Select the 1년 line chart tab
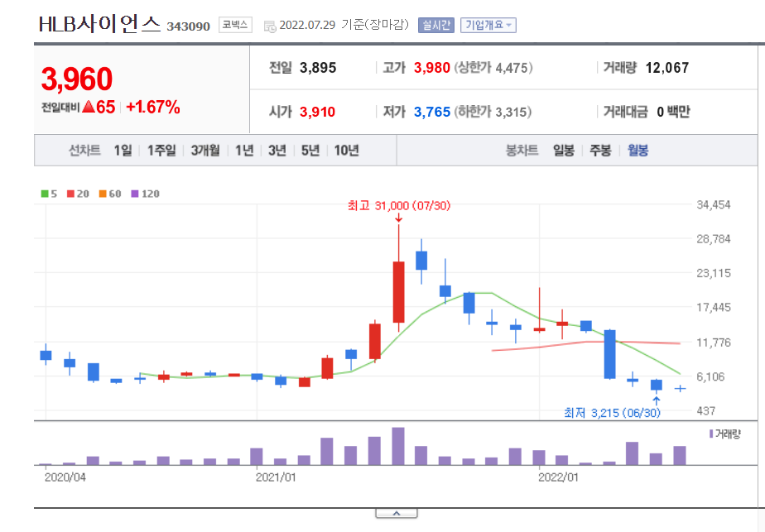The height and width of the screenshot is (532, 765). tap(244, 151)
